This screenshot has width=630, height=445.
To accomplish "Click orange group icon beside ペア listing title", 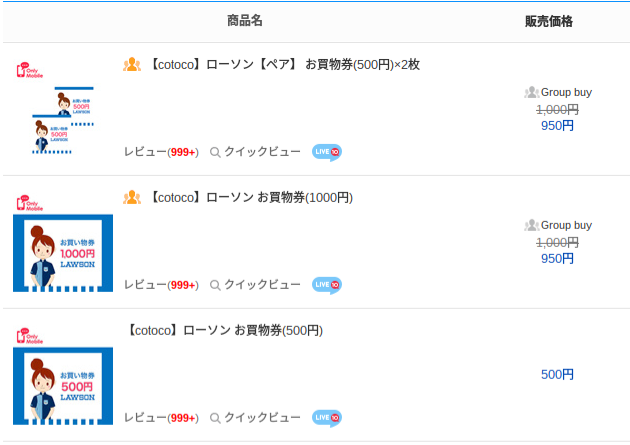I will [132, 64].
